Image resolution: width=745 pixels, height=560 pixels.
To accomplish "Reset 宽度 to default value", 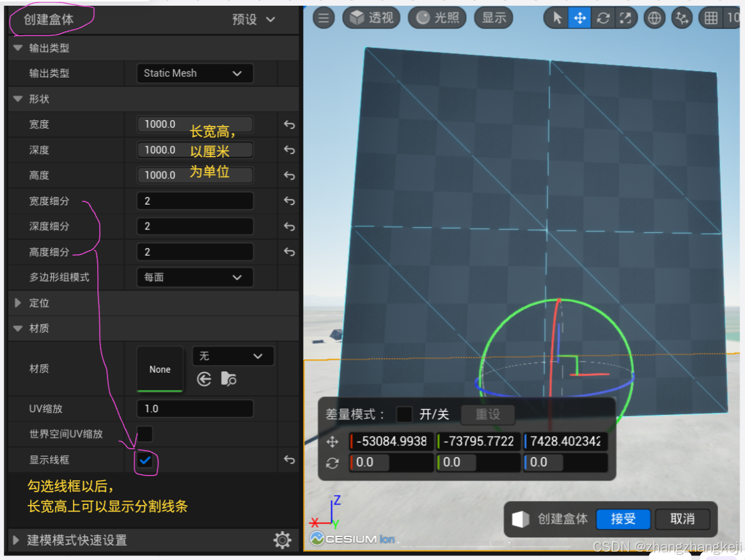I will click(289, 125).
